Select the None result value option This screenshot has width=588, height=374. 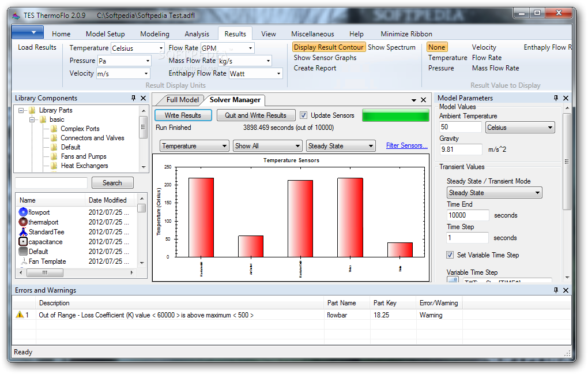pyautogui.click(x=437, y=47)
